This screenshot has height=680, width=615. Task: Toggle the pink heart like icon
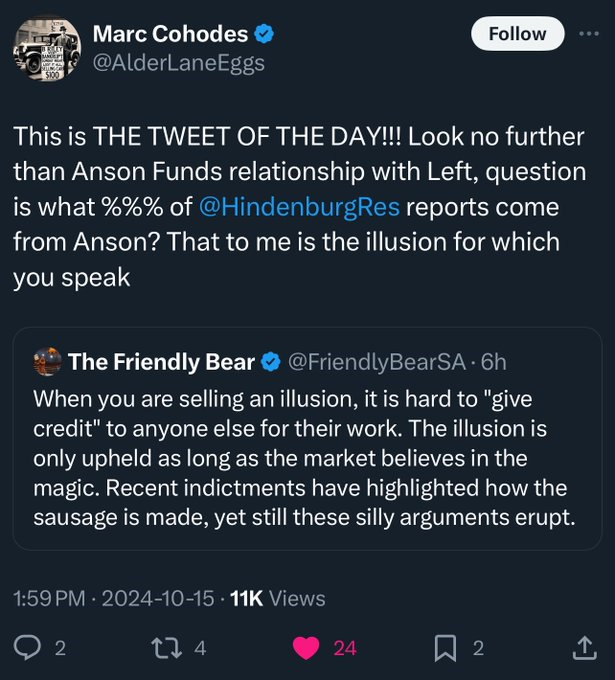click(305, 648)
